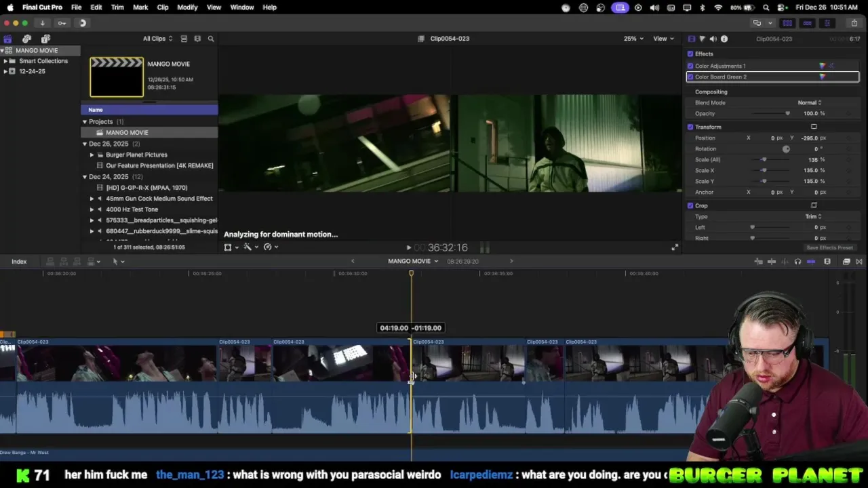
Task: Select the MANGO MOVIE project thumbnail
Action: click(x=117, y=77)
